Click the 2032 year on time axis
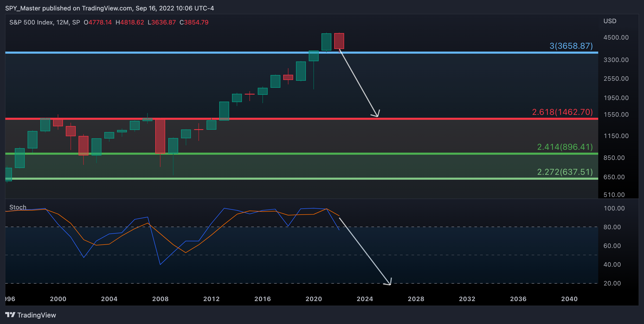Image resolution: width=644 pixels, height=324 pixels. (x=467, y=299)
